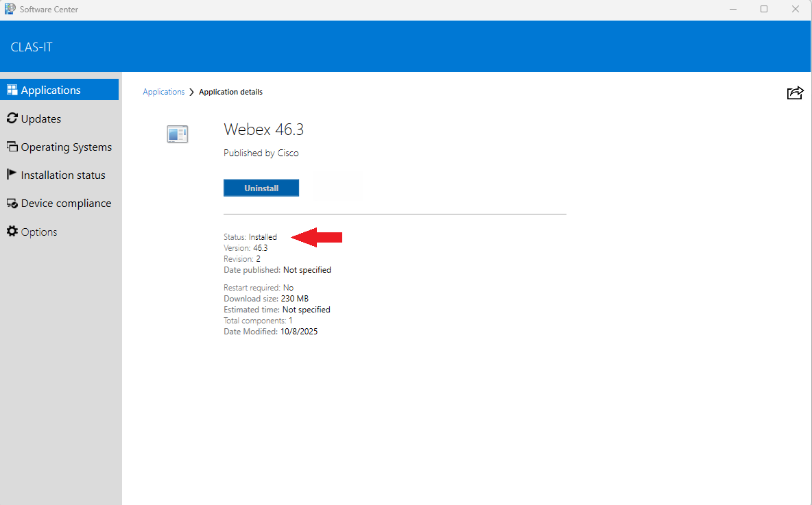Click the Version: 46.3 line
The width and height of the screenshot is (812, 505).
point(246,248)
